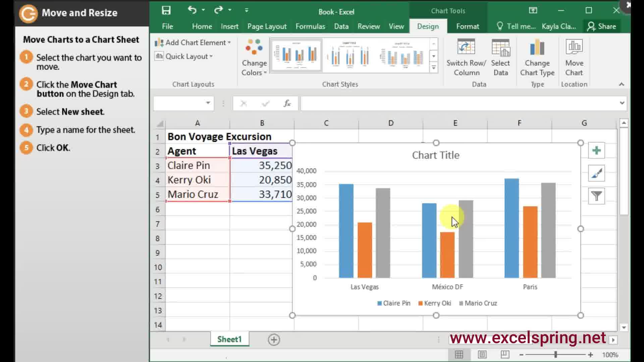Switch to Page Layout view icon
644x362 pixels.
(x=482, y=355)
